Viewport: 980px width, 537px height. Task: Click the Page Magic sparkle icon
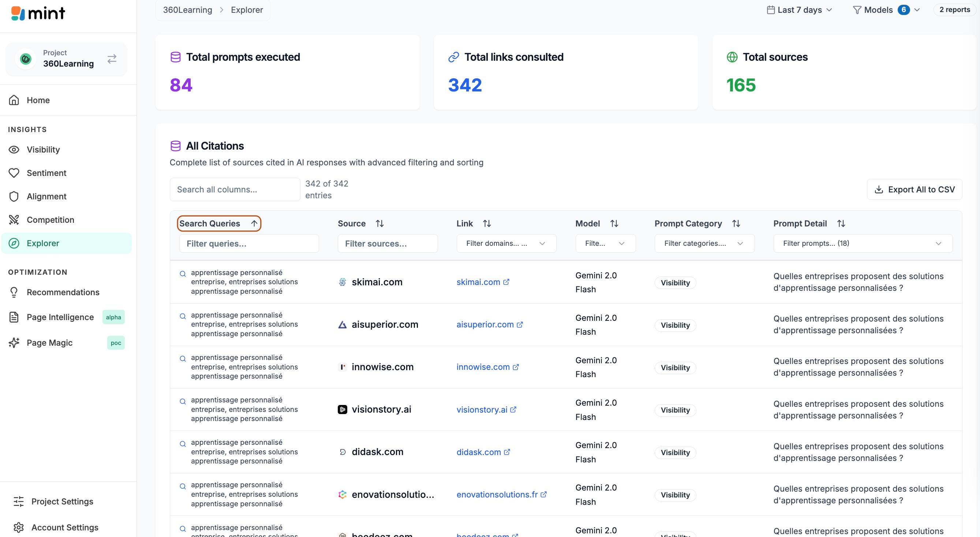point(14,343)
